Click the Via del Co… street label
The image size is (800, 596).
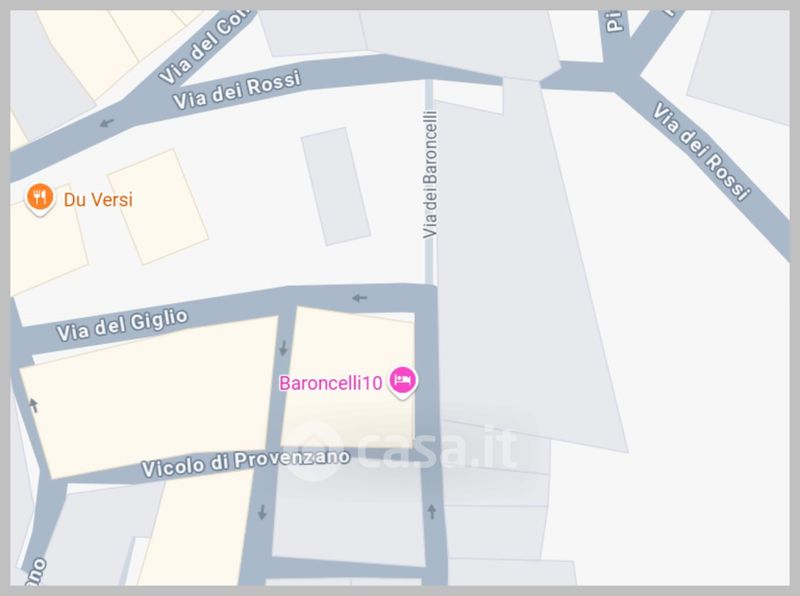204,47
